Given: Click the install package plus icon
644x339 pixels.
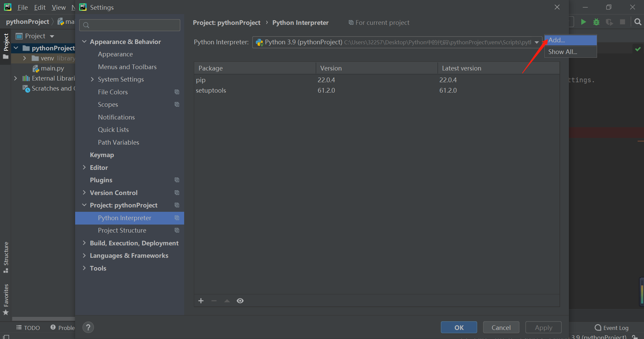Looking at the screenshot, I should tap(201, 301).
